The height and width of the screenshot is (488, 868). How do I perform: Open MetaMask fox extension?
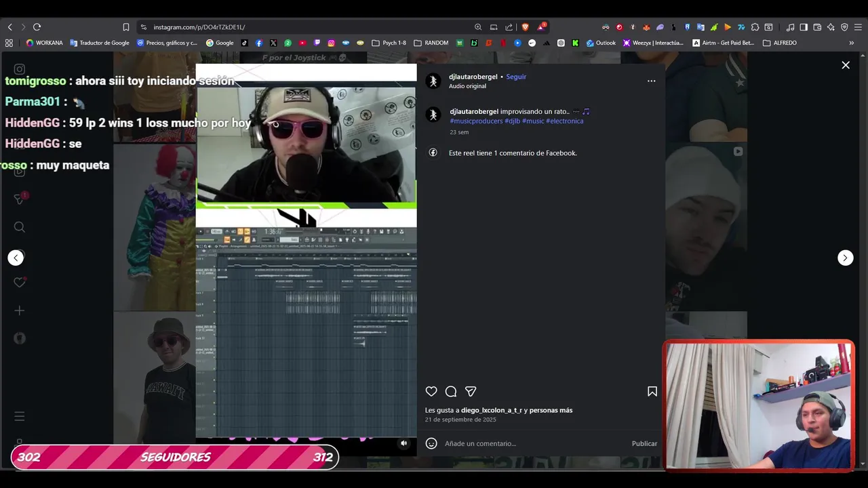(646, 27)
